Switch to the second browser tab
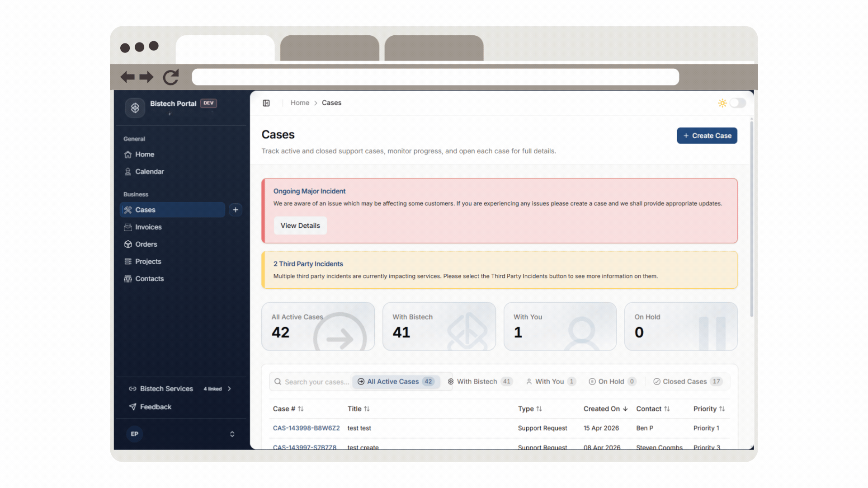The width and height of the screenshot is (868, 488). (x=330, y=48)
